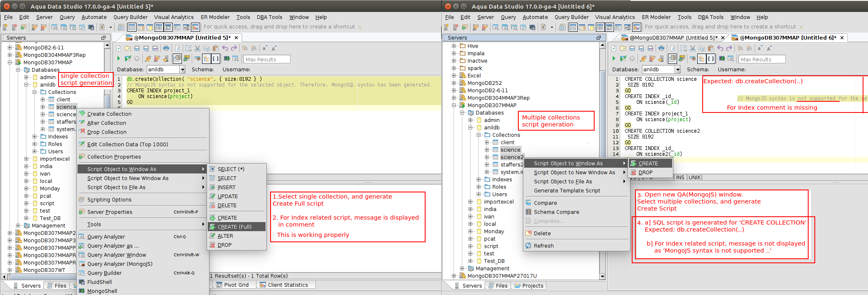
Task: Click Find magnifier icon in right window editor toolbar
Action: 740,48
